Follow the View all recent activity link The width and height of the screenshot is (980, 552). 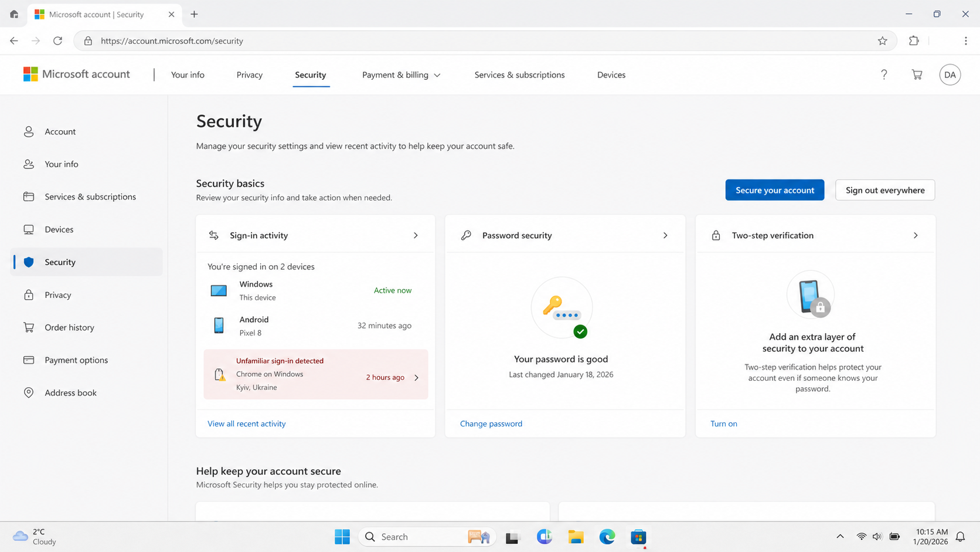(247, 424)
